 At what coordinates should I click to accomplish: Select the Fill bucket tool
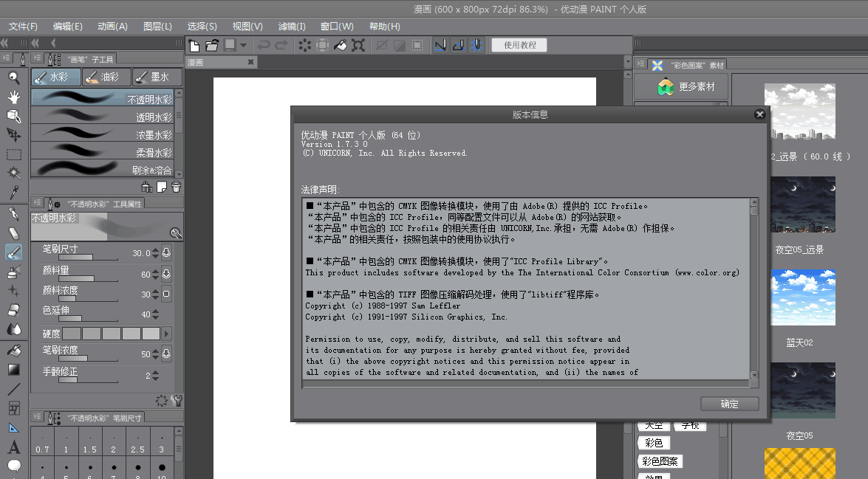tap(14, 350)
